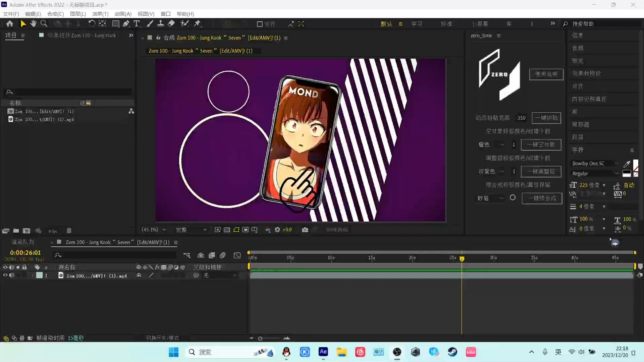Viewport: 644px width, 362px height.
Task: Select the Zoom magnifier tool
Action: click(44, 24)
